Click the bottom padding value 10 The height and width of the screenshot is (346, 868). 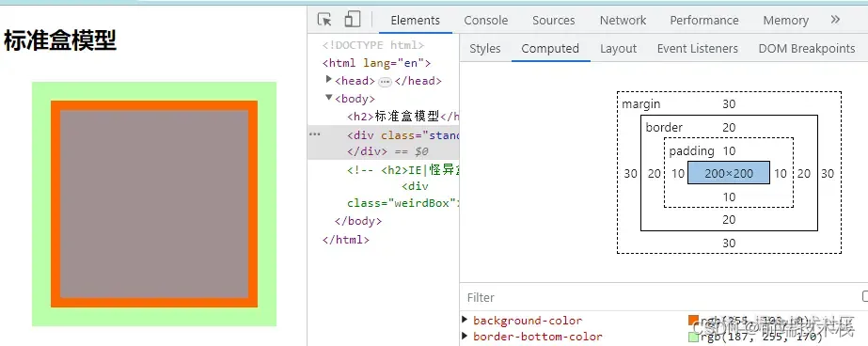point(729,197)
